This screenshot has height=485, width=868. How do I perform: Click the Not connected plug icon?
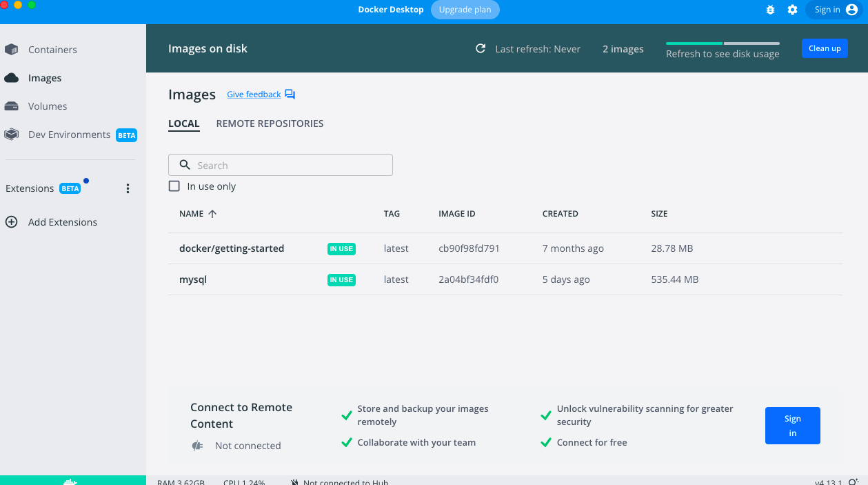[x=198, y=446]
